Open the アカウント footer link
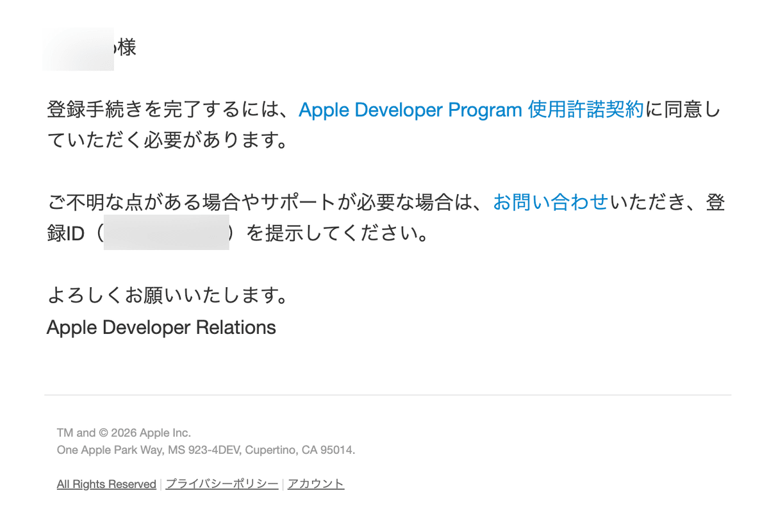The image size is (769, 532). (x=316, y=484)
